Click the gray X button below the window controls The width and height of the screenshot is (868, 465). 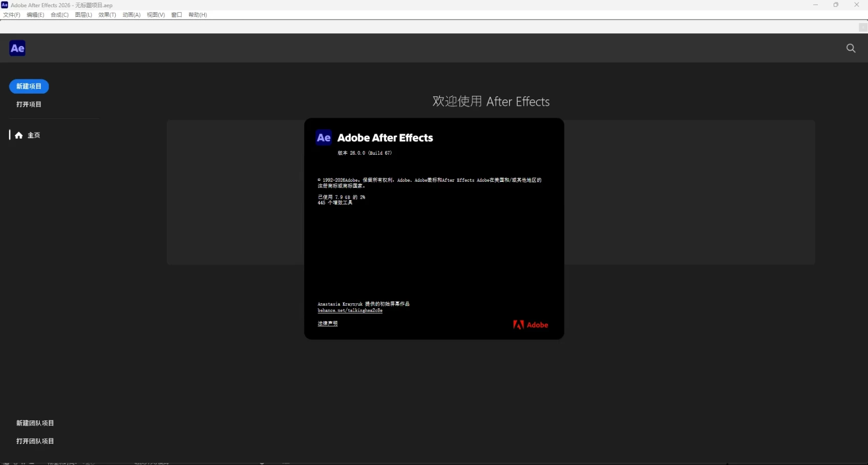click(x=863, y=27)
